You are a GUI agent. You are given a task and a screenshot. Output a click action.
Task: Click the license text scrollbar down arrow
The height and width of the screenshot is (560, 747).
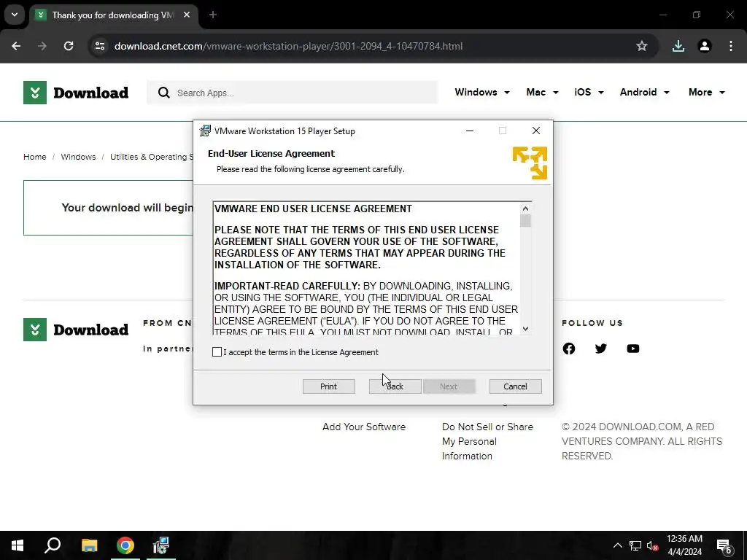pyautogui.click(x=525, y=329)
